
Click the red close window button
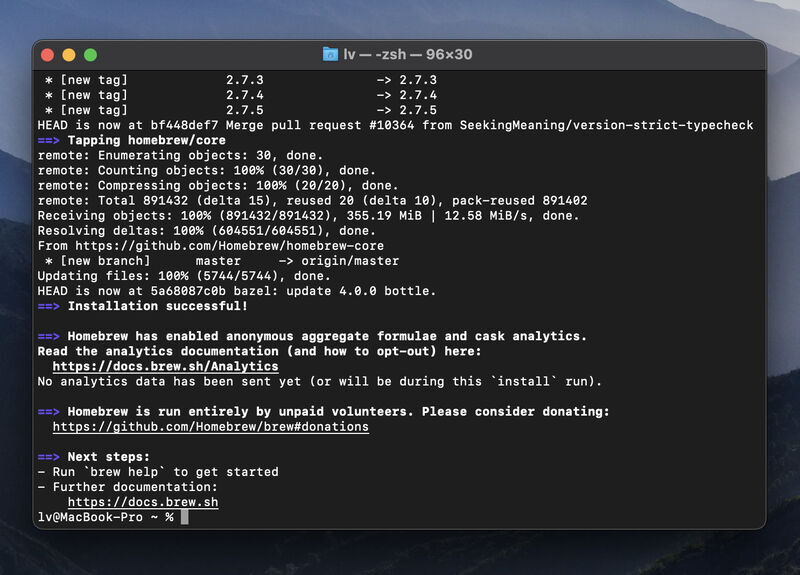pos(47,55)
